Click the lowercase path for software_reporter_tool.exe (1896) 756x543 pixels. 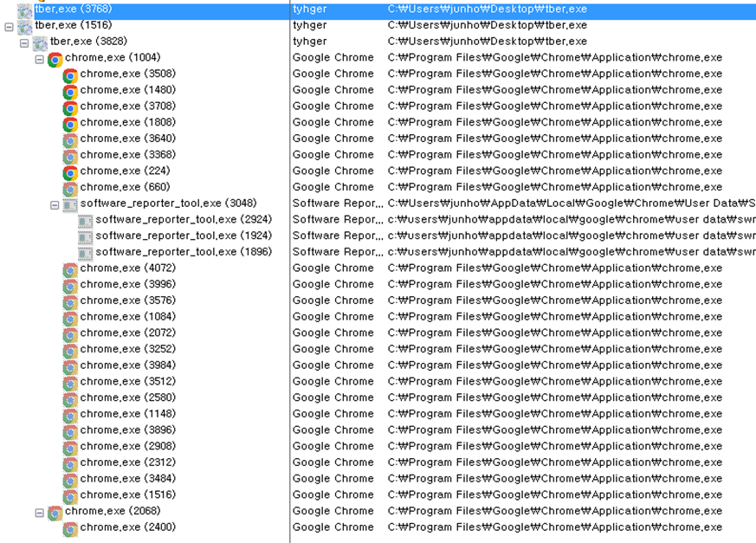coord(572,252)
